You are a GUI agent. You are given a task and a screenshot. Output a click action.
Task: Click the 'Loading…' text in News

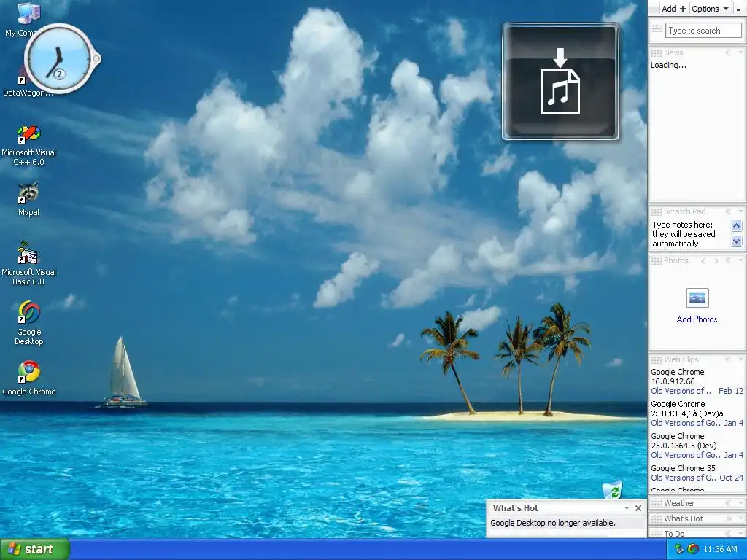click(x=668, y=65)
